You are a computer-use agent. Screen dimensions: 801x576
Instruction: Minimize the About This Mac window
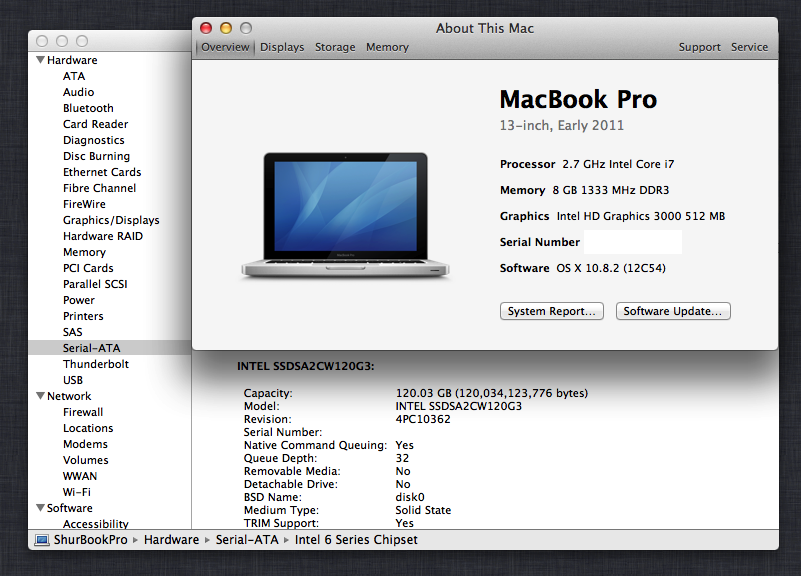pyautogui.click(x=226, y=28)
